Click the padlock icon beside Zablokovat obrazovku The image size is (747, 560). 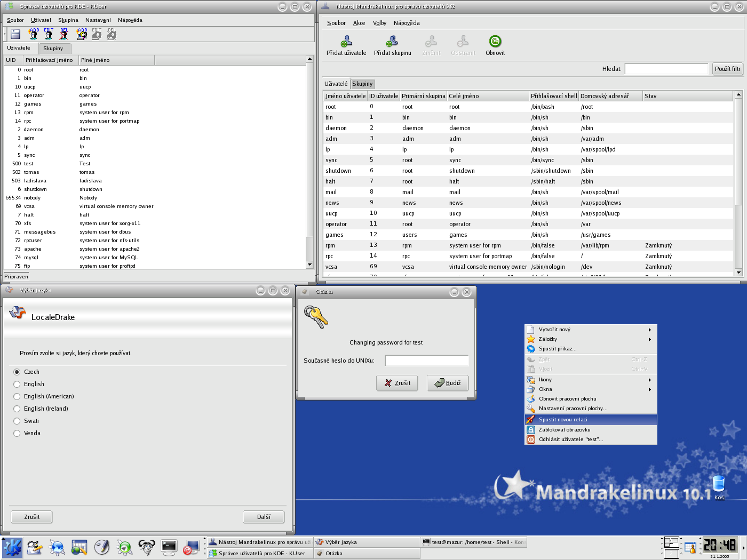531,430
